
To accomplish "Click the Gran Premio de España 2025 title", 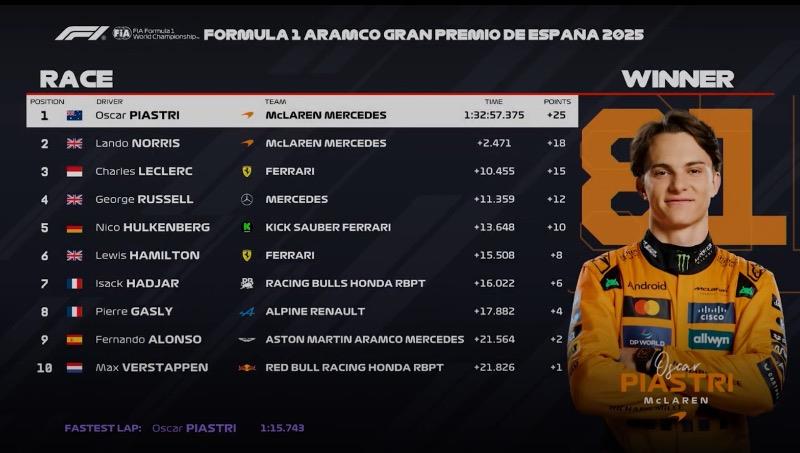I will (x=423, y=35).
